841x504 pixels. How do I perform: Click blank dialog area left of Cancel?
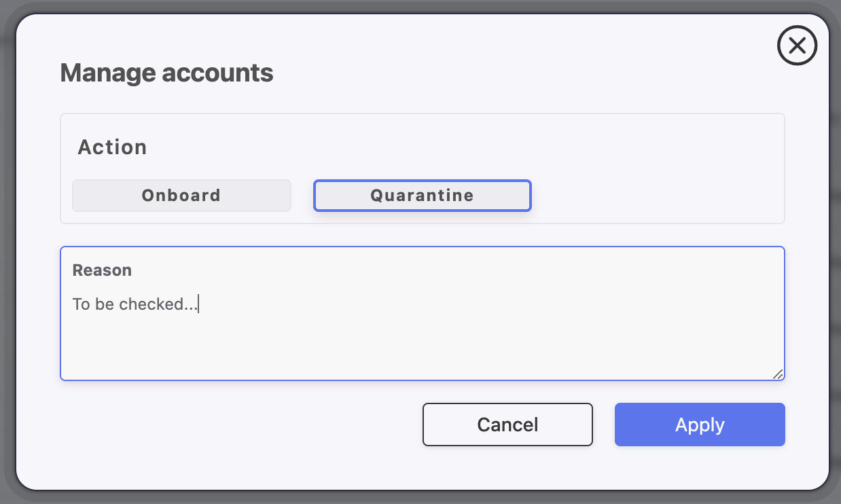click(x=238, y=425)
